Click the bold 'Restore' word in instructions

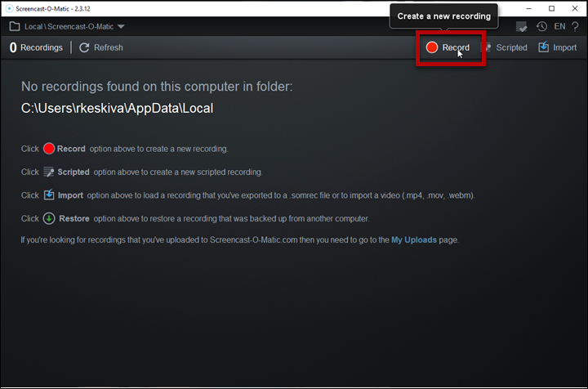74,219
